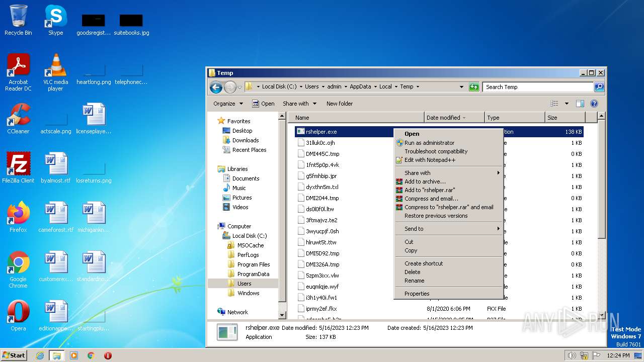Open the Start menu
Screen dimensions: 644x362
click(14, 355)
